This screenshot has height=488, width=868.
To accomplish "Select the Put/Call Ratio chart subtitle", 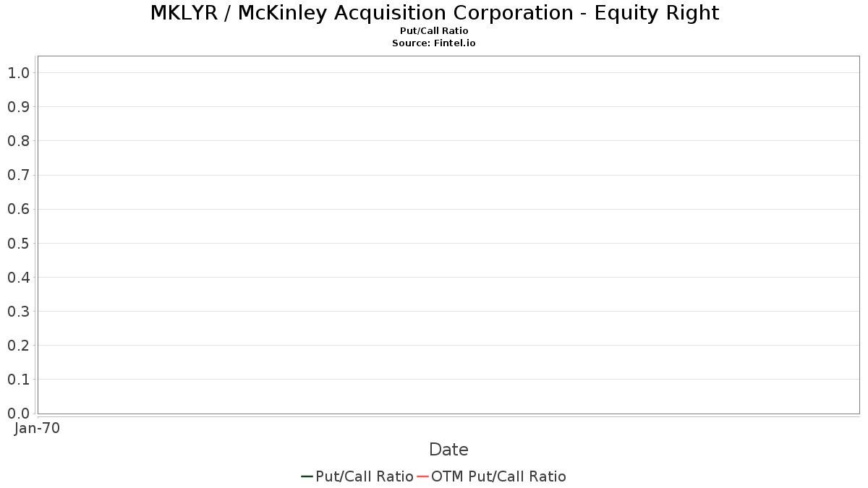I will 434,31.
